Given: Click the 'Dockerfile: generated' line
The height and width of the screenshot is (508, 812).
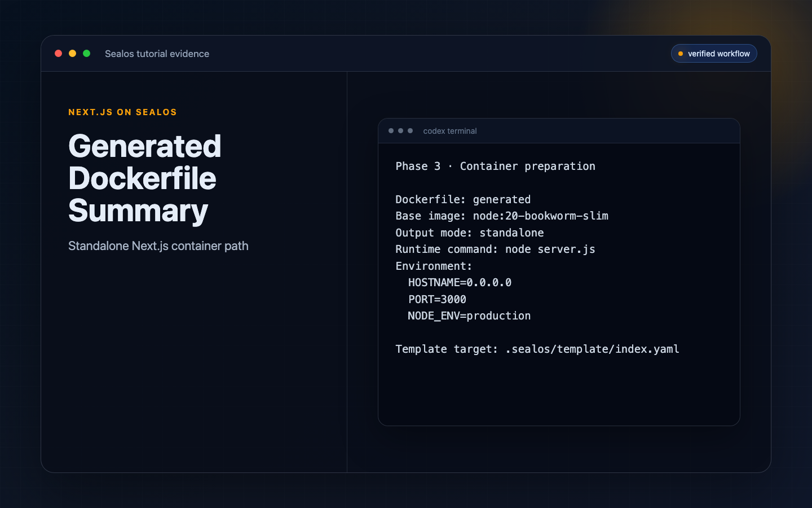Looking at the screenshot, I should (x=463, y=199).
